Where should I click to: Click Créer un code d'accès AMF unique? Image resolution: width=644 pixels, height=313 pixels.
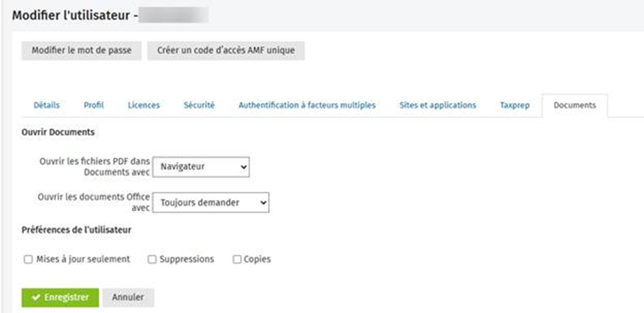pyautogui.click(x=226, y=51)
